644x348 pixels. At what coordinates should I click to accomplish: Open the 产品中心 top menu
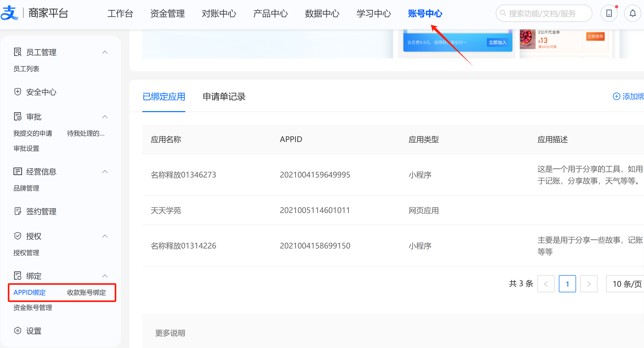point(270,13)
